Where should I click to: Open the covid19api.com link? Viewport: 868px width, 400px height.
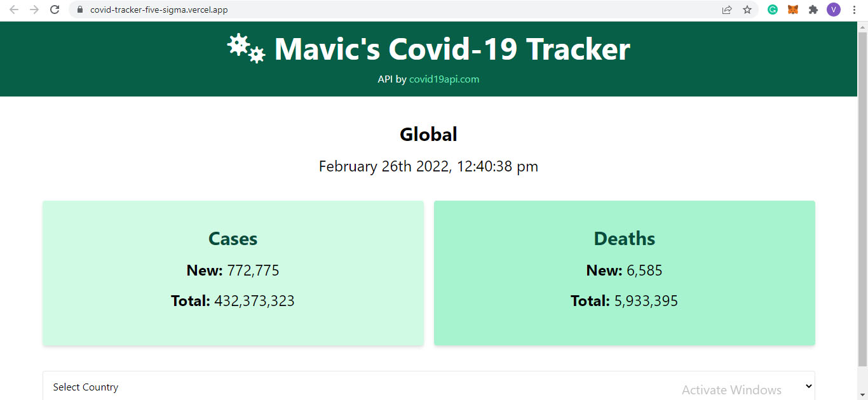444,79
